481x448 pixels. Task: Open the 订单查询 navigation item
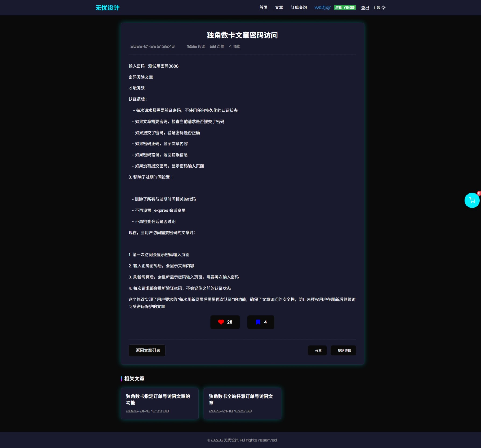(x=299, y=8)
